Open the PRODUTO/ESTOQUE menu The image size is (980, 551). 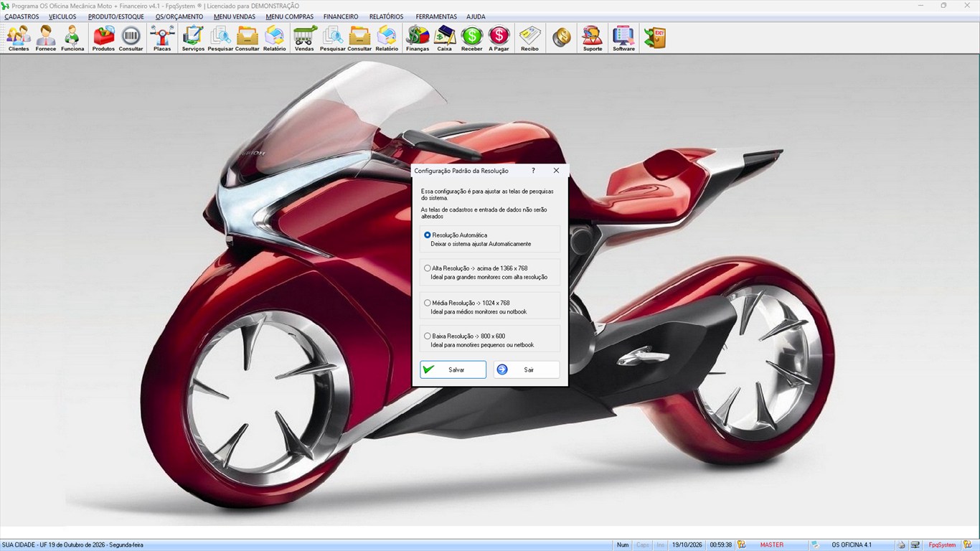116,17
